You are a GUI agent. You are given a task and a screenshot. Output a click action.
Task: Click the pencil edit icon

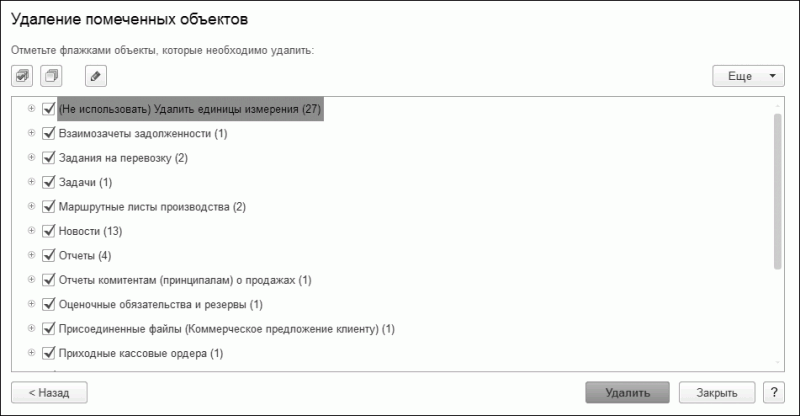[x=95, y=76]
